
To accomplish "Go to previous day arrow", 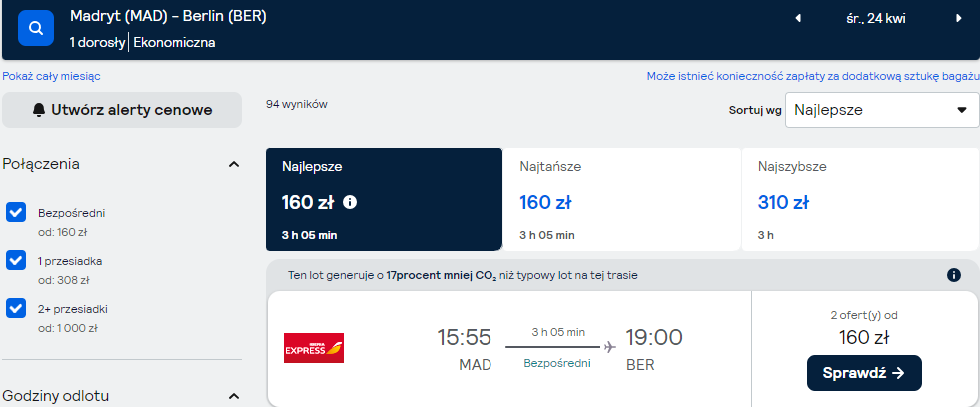I will (x=798, y=19).
